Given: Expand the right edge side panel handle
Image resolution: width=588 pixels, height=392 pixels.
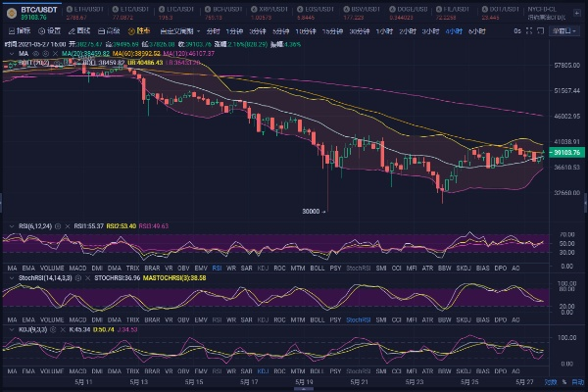Looking at the screenshot, I should [586, 203].
